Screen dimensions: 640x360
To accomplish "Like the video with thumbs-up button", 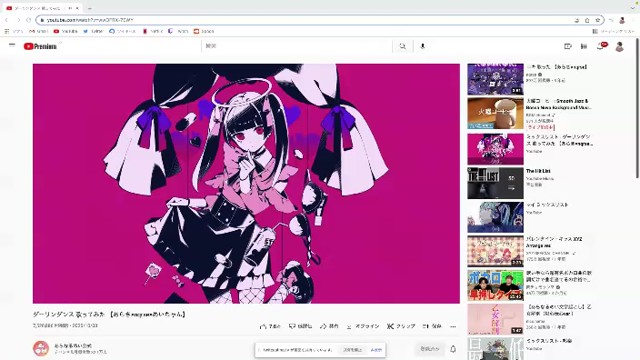I will pos(270,326).
